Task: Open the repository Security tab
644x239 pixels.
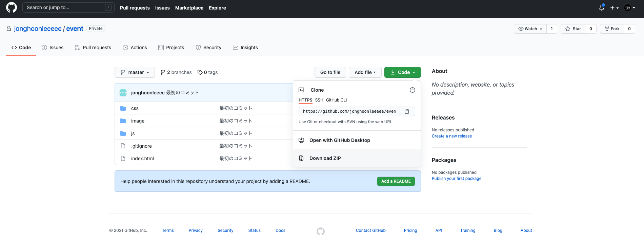Action: click(208, 48)
